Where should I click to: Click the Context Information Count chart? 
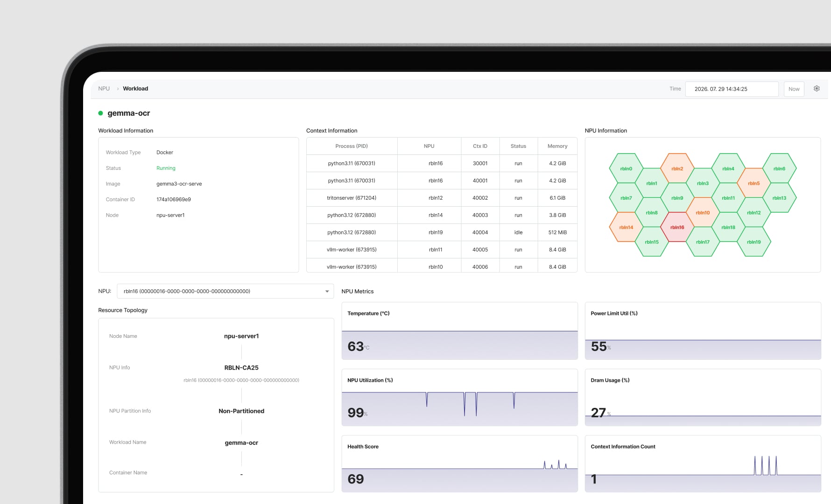[x=703, y=464]
